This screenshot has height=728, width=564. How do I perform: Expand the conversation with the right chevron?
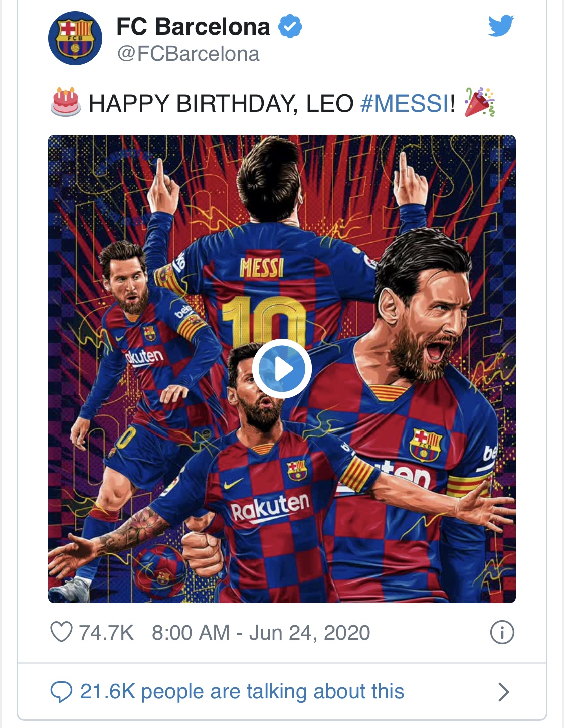point(503,692)
